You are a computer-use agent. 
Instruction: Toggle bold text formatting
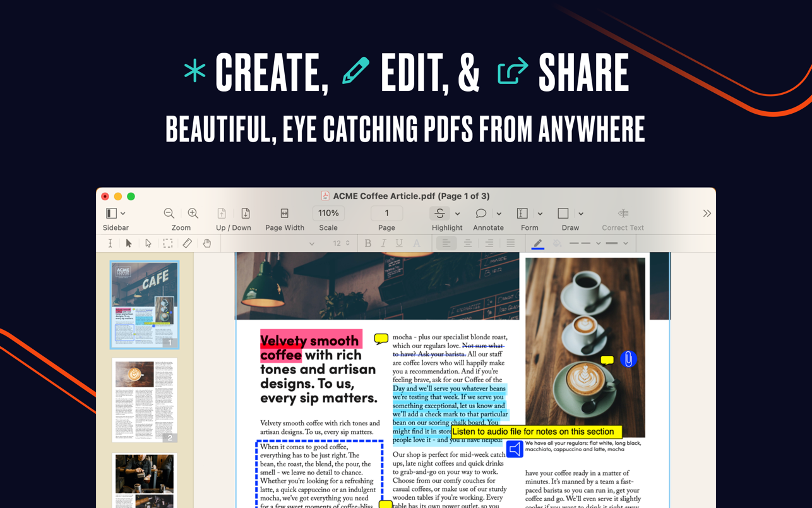(x=367, y=243)
